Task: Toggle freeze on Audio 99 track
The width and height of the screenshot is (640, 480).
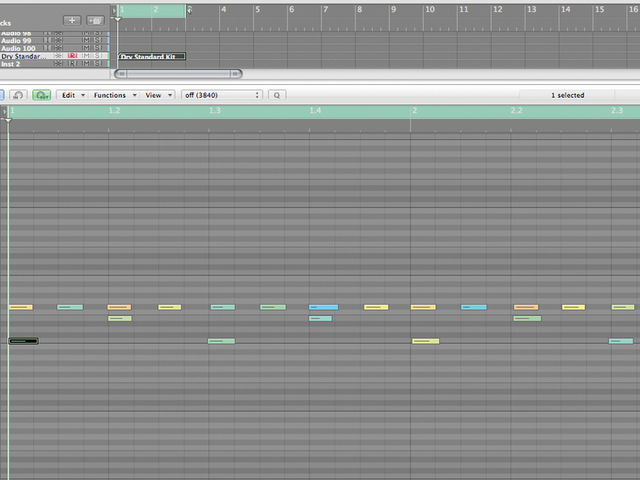Action: [x=58, y=40]
